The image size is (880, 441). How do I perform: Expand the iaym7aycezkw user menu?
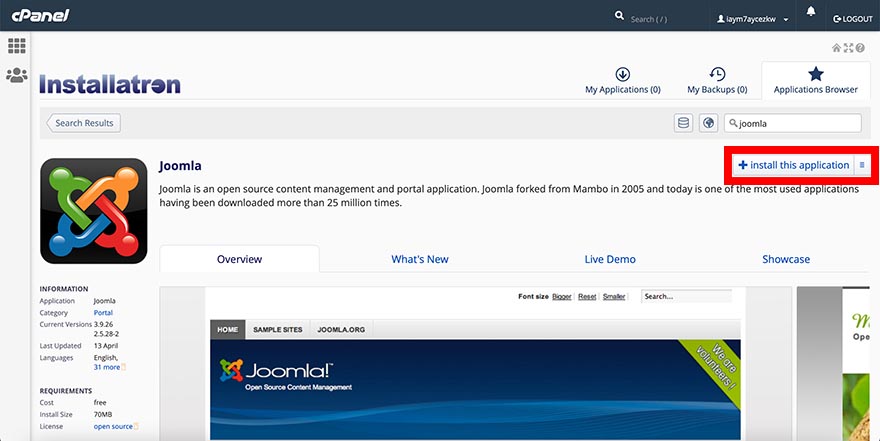753,19
